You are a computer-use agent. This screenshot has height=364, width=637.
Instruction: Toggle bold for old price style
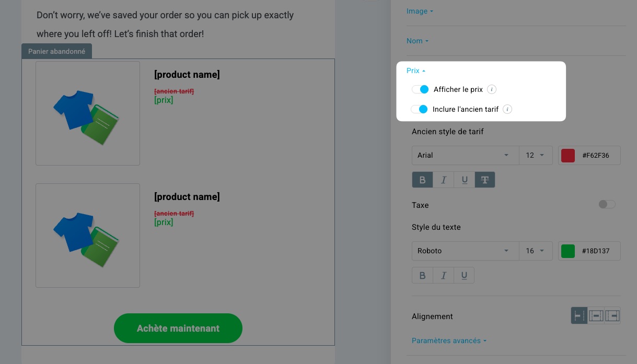pyautogui.click(x=423, y=180)
